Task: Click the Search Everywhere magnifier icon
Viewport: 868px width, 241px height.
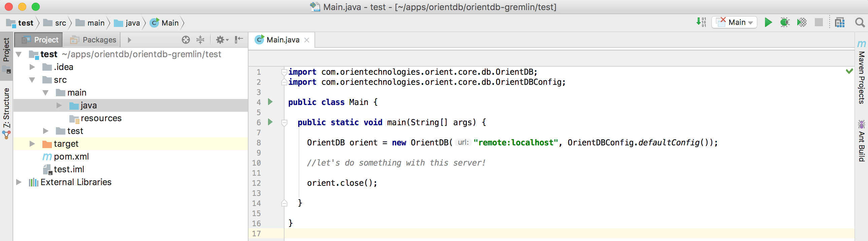Action: [x=860, y=23]
